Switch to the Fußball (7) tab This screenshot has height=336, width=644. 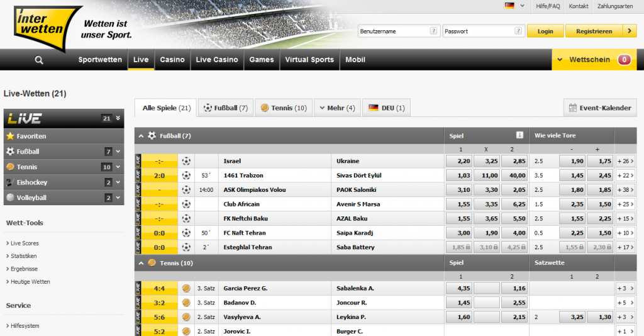pyautogui.click(x=226, y=108)
